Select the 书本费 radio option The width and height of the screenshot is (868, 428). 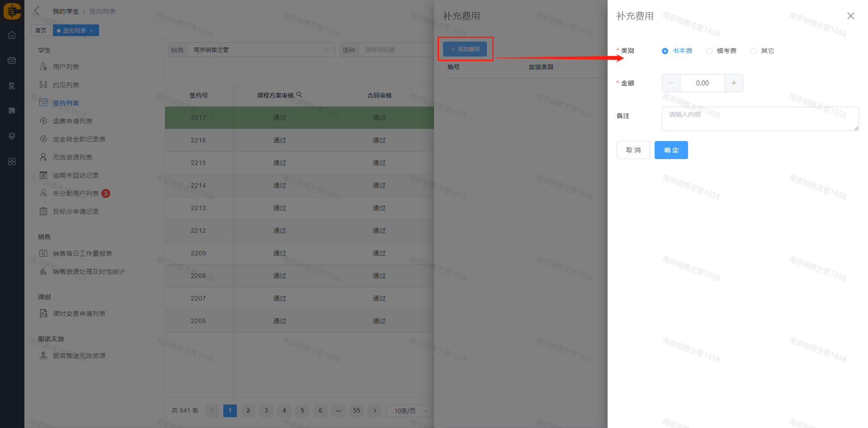click(x=665, y=51)
